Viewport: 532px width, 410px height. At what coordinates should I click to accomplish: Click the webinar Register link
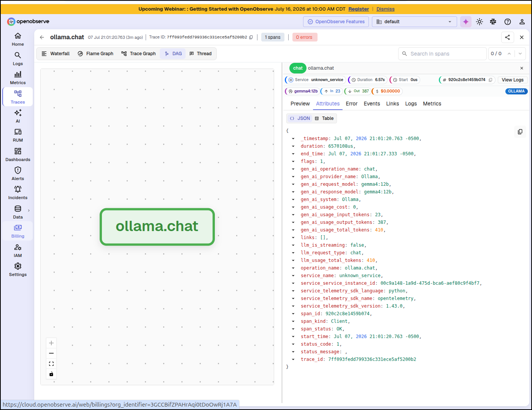pyautogui.click(x=359, y=9)
